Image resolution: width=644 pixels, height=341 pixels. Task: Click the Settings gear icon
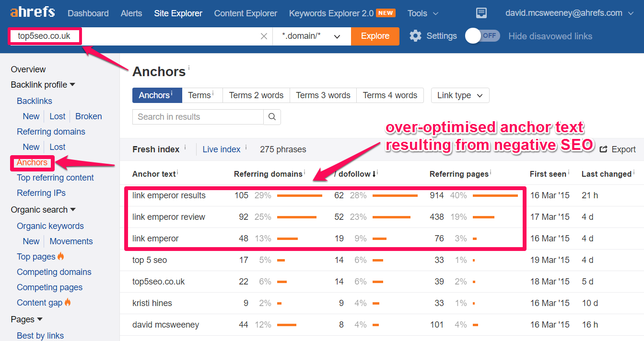point(415,36)
